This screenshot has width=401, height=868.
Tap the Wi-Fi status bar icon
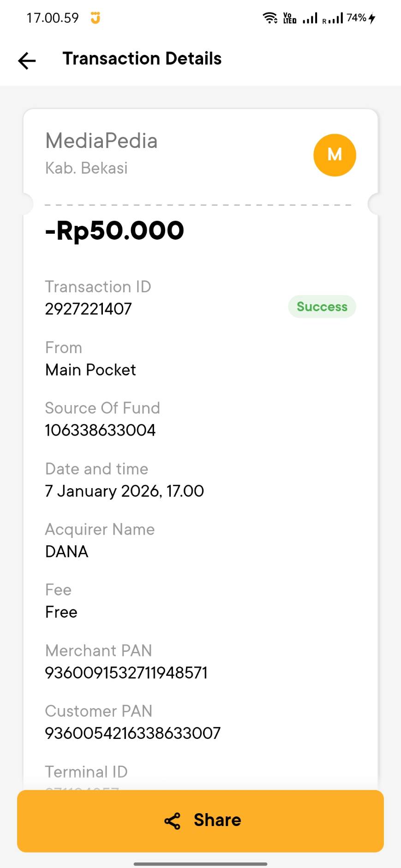(x=270, y=18)
